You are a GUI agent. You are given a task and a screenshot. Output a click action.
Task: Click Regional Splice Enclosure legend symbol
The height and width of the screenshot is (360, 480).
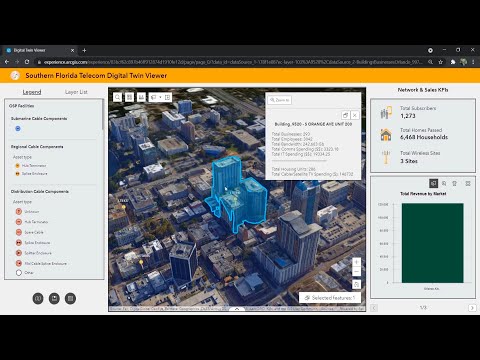click(x=17, y=174)
